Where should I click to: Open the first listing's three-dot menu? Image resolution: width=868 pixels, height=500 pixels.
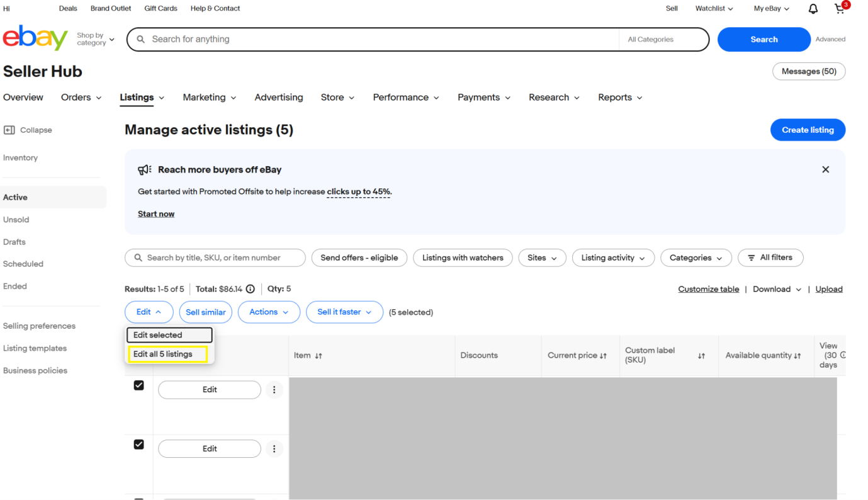[x=274, y=390]
